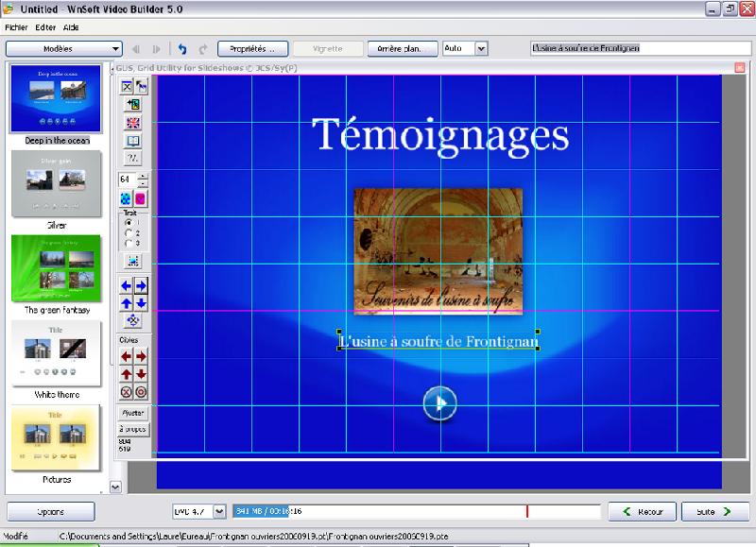Viewport: 756px width, 547px height.
Task: Decrease the grid value 64 with the down stepper
Action: coord(143,183)
